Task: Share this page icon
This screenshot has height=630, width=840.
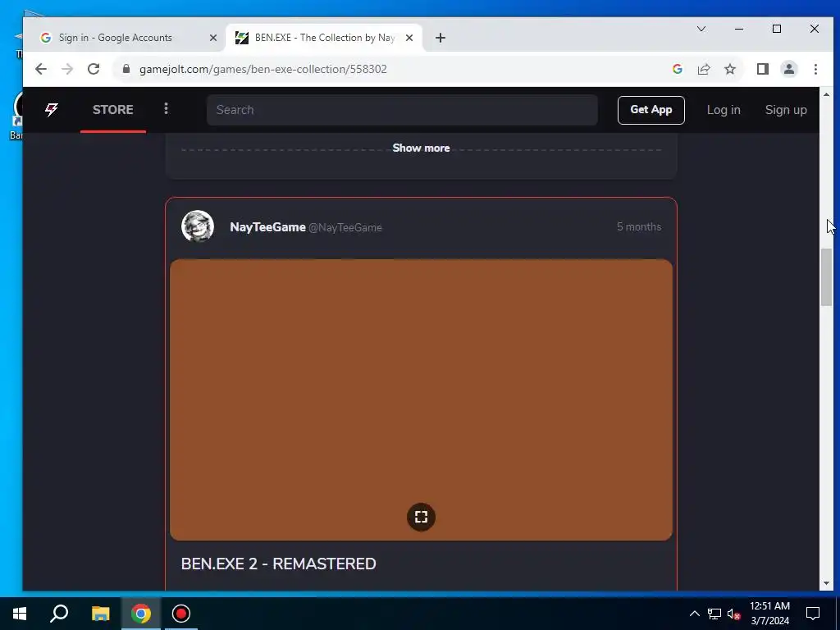Action: pos(704,69)
